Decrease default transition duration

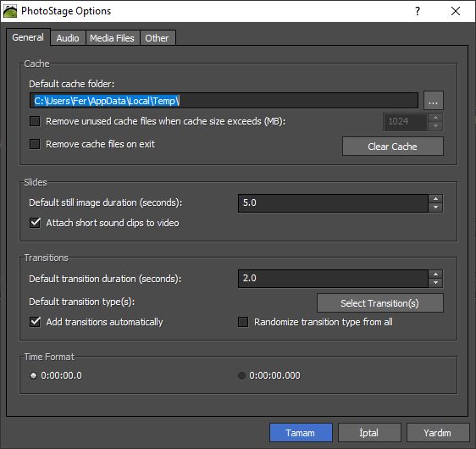[435, 283]
